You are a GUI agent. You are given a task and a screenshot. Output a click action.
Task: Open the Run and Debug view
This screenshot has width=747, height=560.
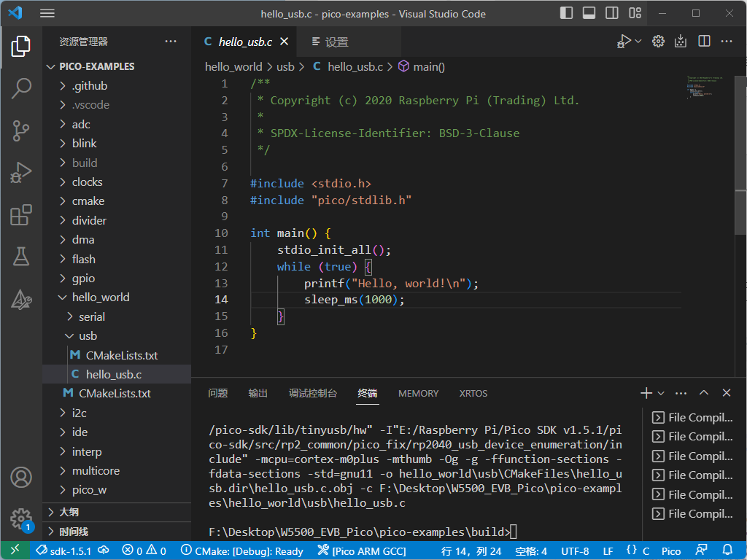click(x=21, y=173)
